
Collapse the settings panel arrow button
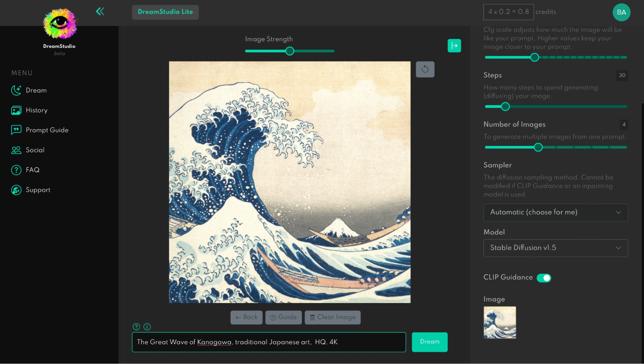(454, 45)
